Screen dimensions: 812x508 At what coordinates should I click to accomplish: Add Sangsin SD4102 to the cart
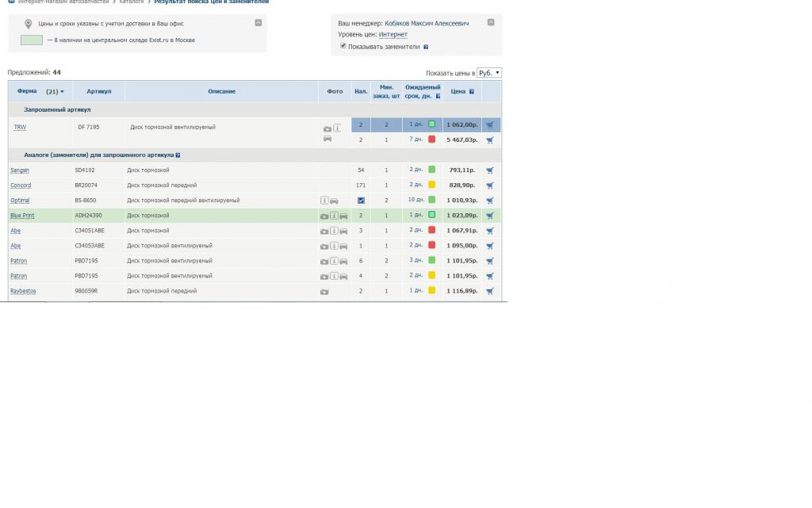click(490, 170)
